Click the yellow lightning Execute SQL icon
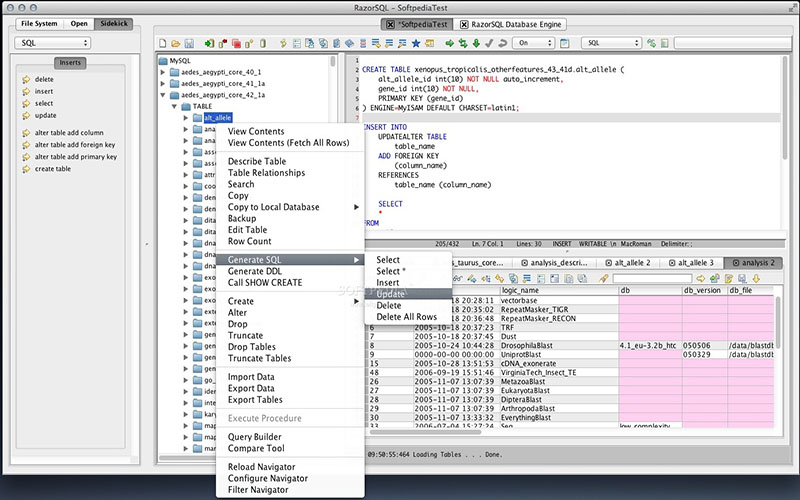Image resolution: width=800 pixels, height=500 pixels. pos(283,43)
